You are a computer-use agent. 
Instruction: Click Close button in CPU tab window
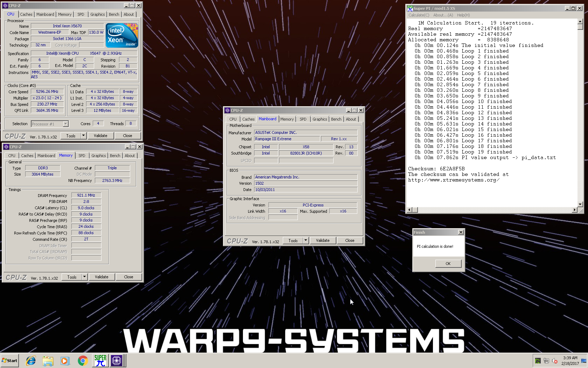tap(127, 136)
